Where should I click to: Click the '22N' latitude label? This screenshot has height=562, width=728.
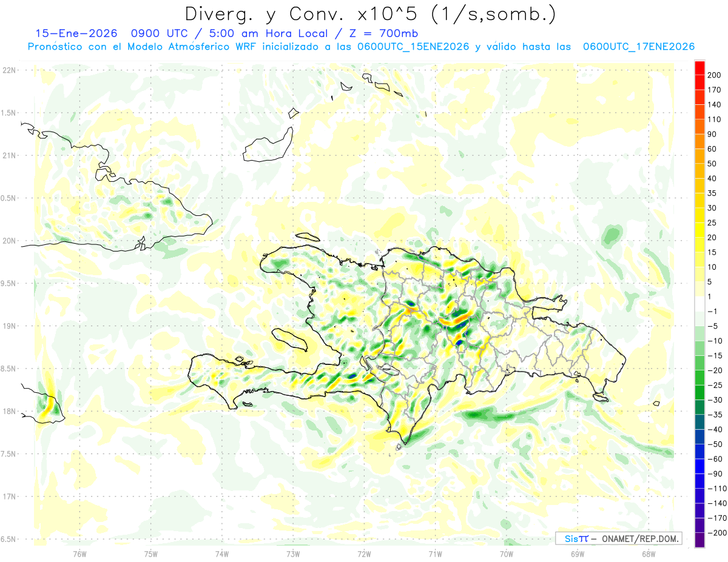[x=8, y=70]
